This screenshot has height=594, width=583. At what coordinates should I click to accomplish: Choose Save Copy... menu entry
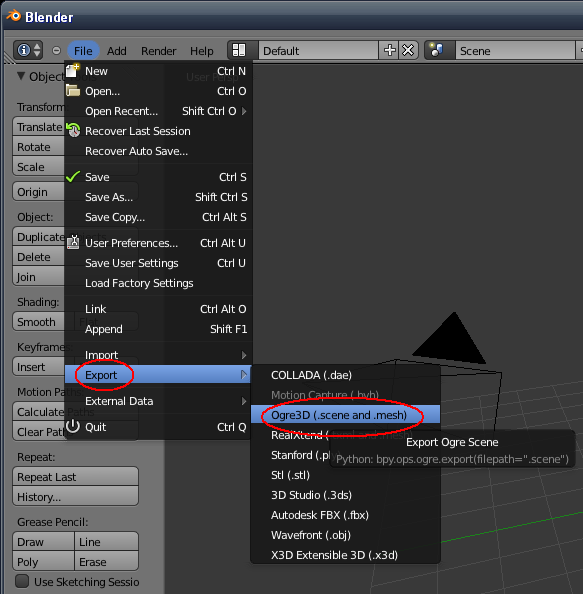pos(158,217)
